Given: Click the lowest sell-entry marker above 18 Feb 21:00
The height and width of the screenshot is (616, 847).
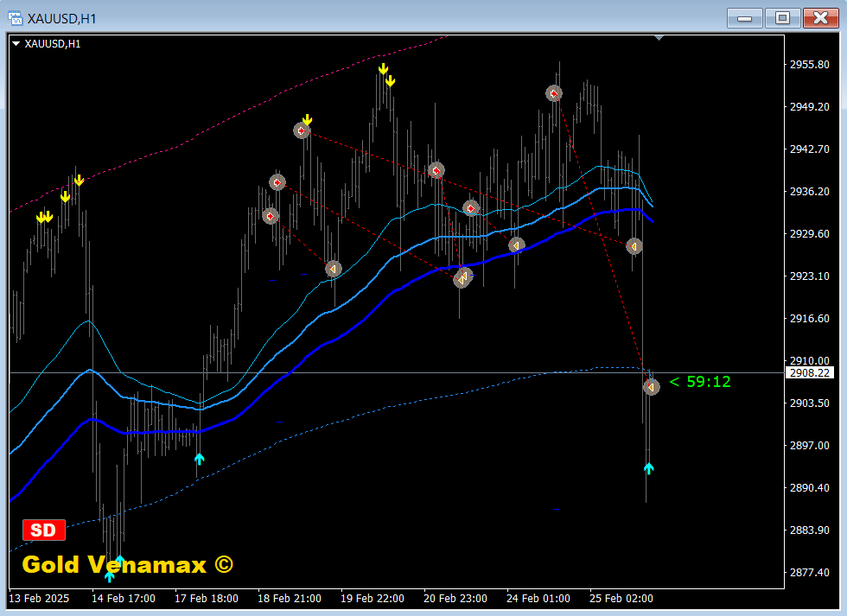Looking at the screenshot, I should (270, 217).
